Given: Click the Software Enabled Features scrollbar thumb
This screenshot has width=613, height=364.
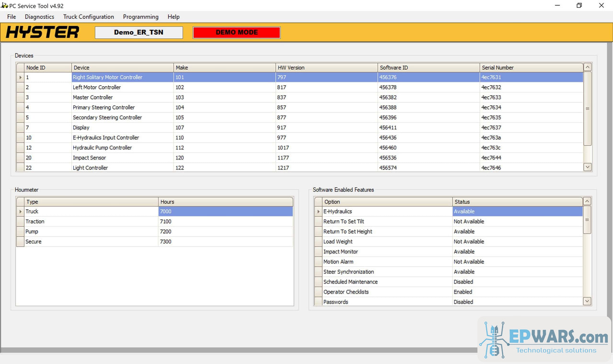Looking at the screenshot, I should [587, 220].
